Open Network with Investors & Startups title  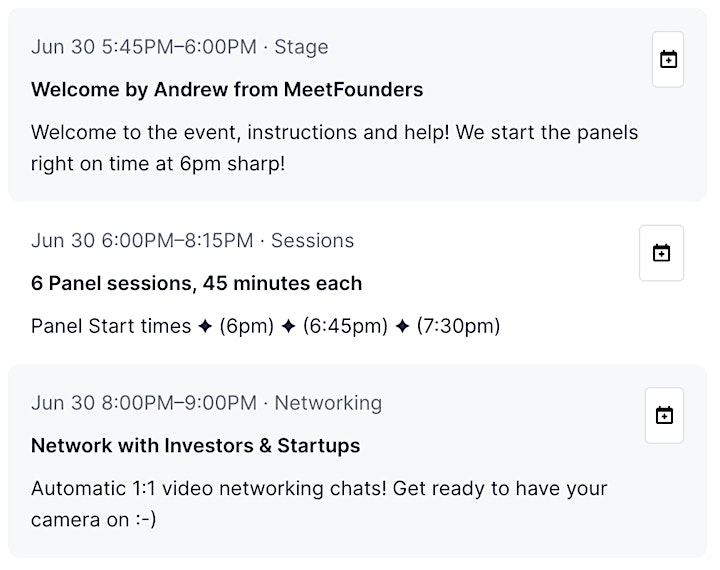tap(196, 446)
